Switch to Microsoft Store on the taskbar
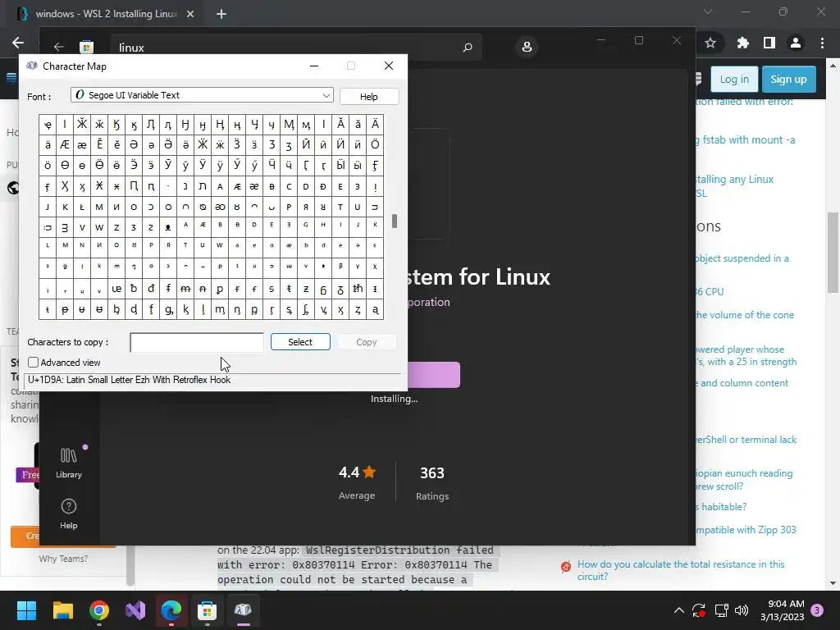Viewport: 840px width, 630px height. coord(208,610)
